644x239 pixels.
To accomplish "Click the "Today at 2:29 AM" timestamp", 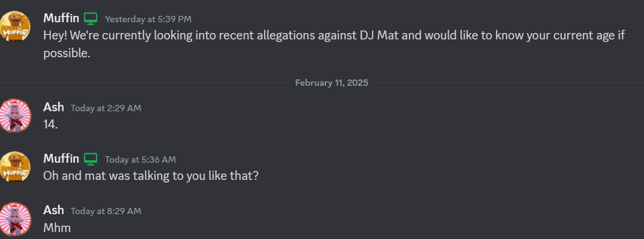I will [106, 108].
